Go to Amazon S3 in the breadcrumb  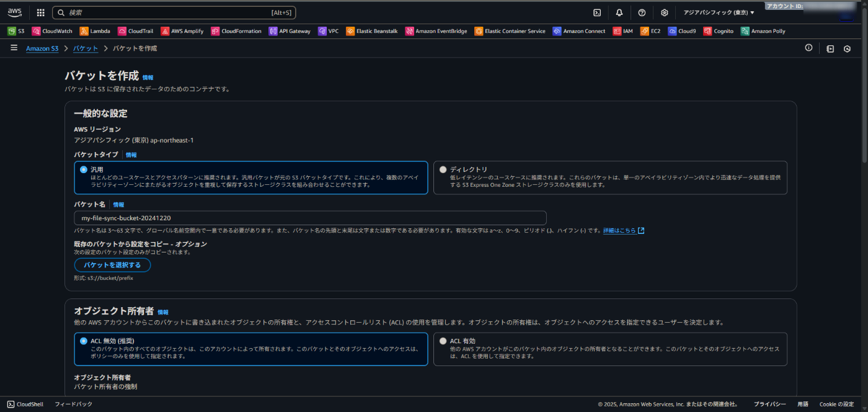point(42,48)
